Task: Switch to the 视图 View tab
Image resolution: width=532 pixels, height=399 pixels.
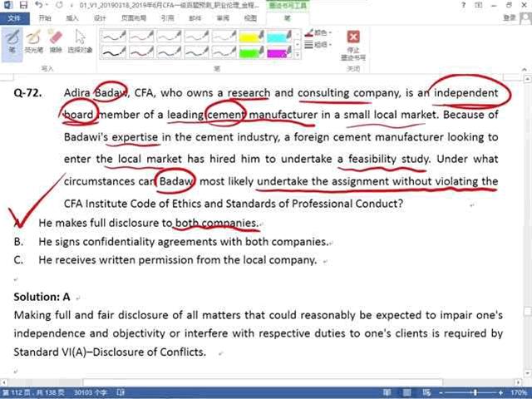Action: pos(250,18)
